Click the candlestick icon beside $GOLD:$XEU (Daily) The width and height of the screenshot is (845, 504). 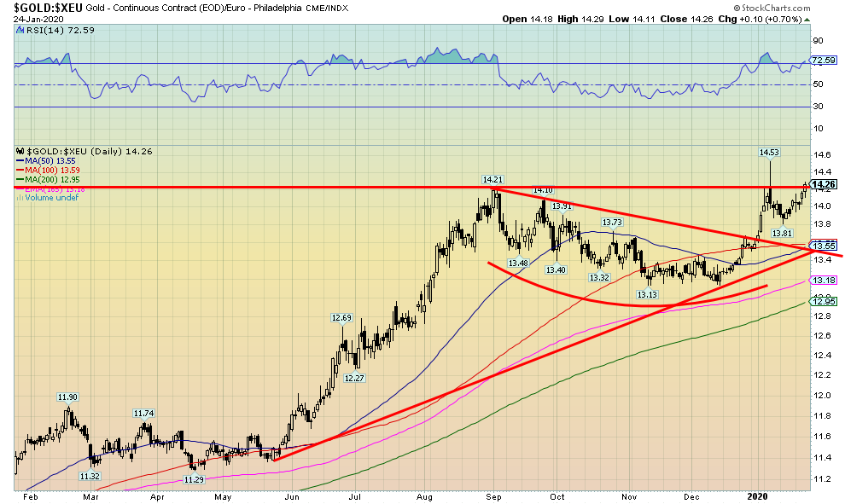click(21, 151)
